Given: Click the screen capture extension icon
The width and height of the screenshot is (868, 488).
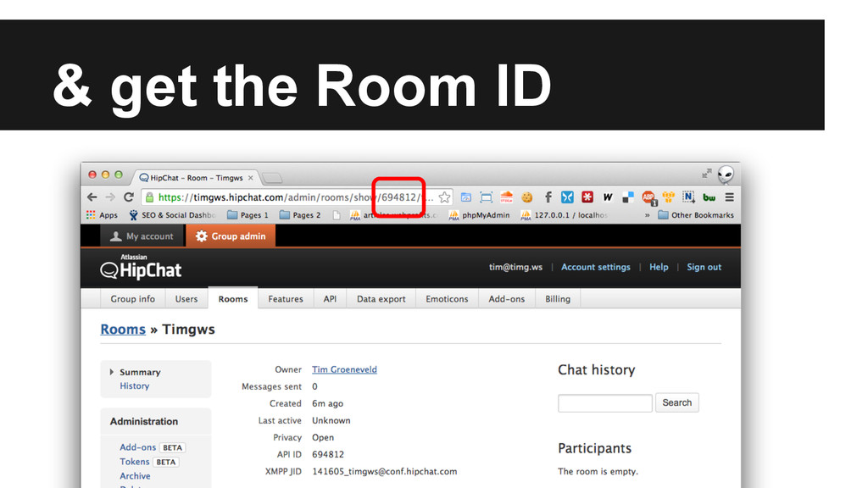Looking at the screenshot, I should pyautogui.click(x=486, y=197).
